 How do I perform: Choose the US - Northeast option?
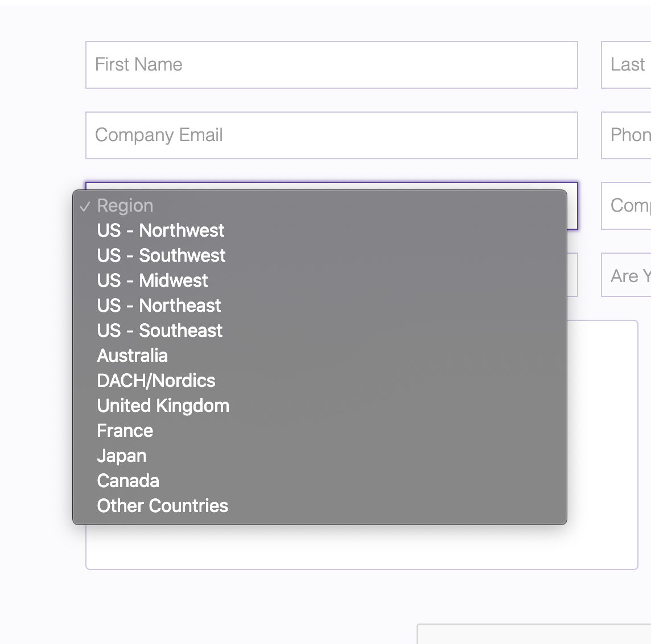tap(159, 306)
